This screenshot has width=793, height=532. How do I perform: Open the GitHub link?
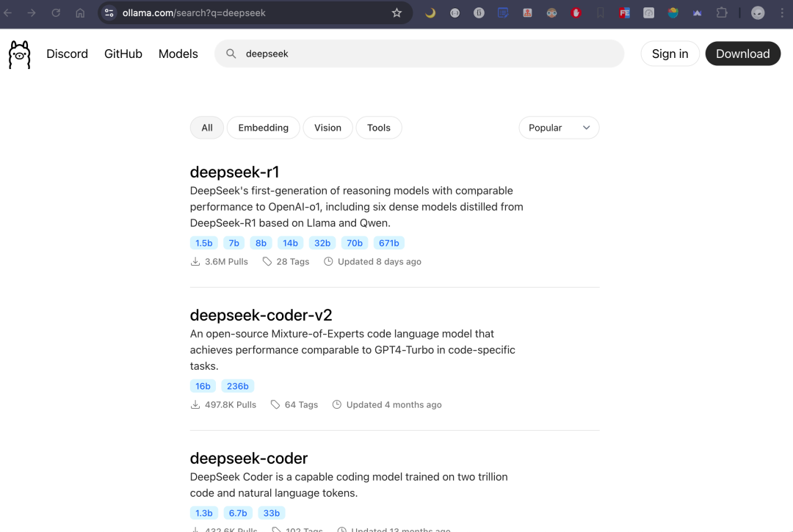coord(123,54)
